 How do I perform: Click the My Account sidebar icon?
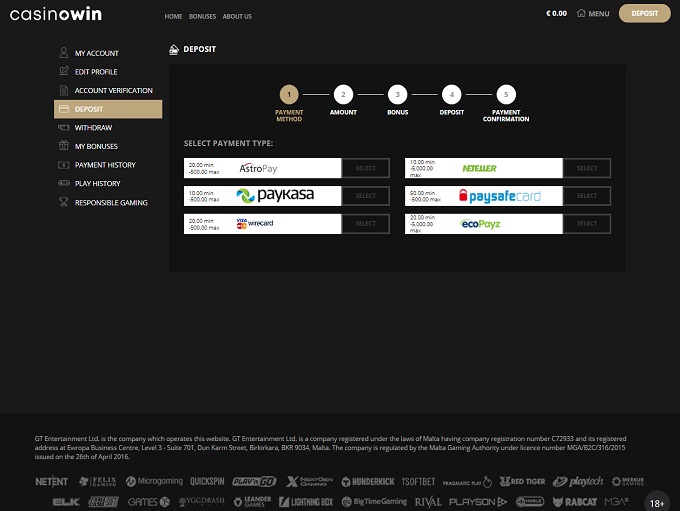coord(64,53)
